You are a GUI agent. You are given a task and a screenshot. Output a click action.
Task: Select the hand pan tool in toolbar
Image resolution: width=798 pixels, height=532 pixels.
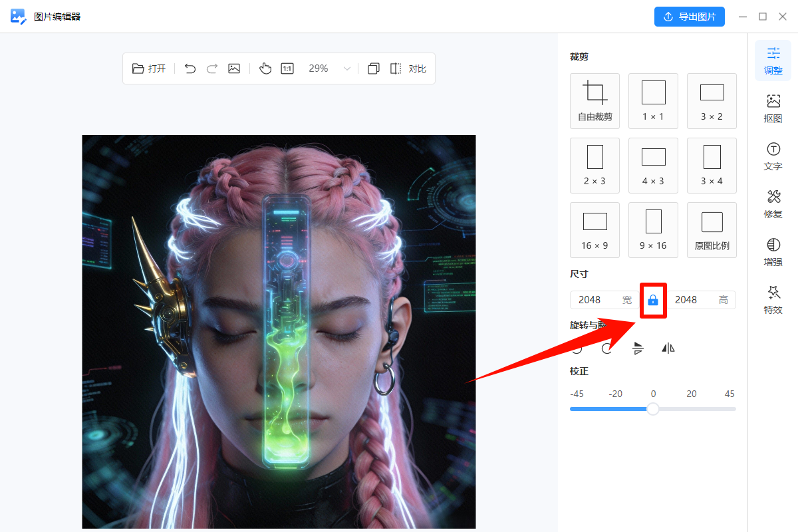[x=265, y=68]
